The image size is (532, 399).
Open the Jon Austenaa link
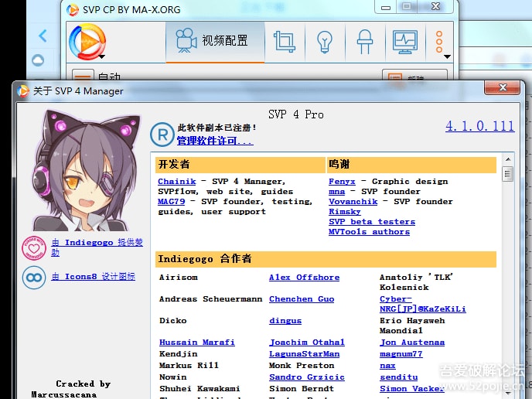(412, 343)
